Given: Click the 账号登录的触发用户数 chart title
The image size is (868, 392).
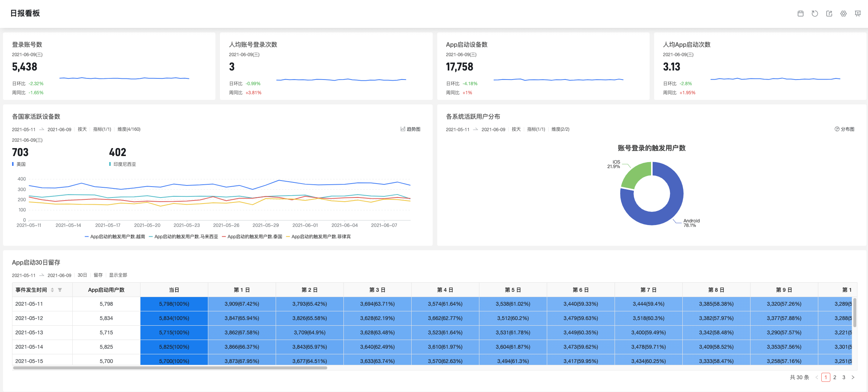Looking at the screenshot, I should click(x=651, y=148).
